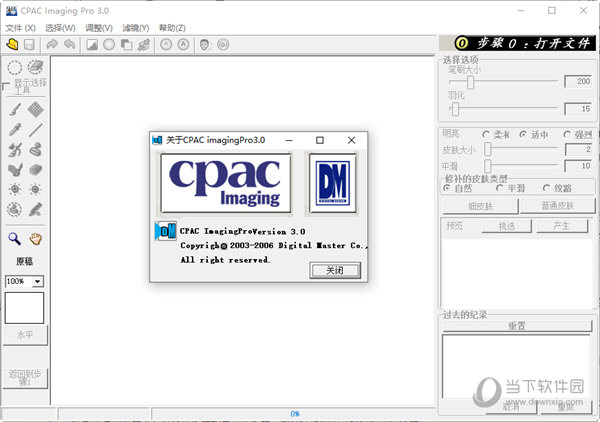Click the 水平 button
This screenshot has height=422, width=600.
click(25, 335)
